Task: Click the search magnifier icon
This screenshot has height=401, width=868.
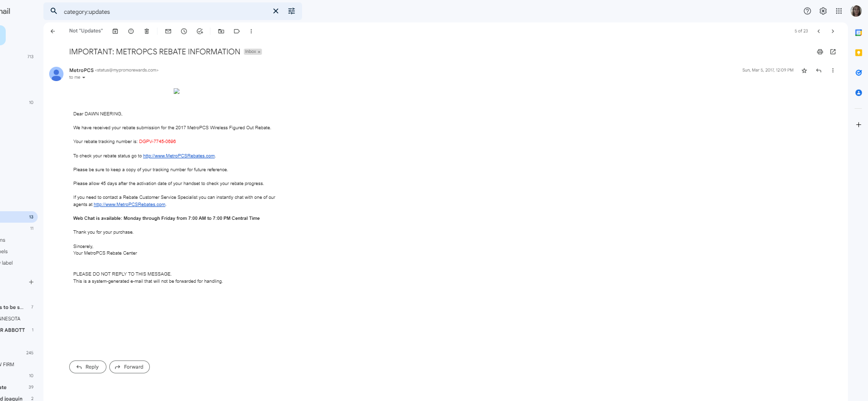Action: [54, 11]
